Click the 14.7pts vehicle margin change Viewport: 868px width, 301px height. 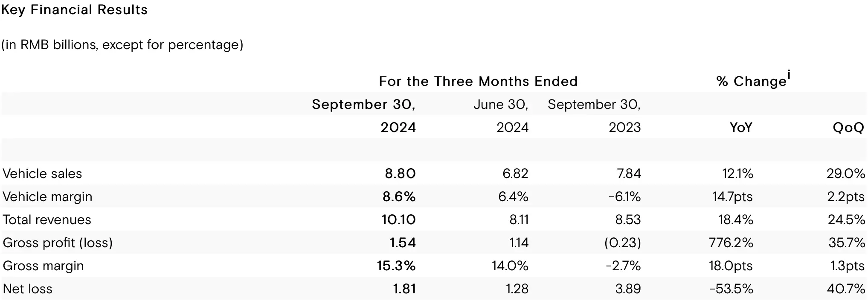coord(732,196)
